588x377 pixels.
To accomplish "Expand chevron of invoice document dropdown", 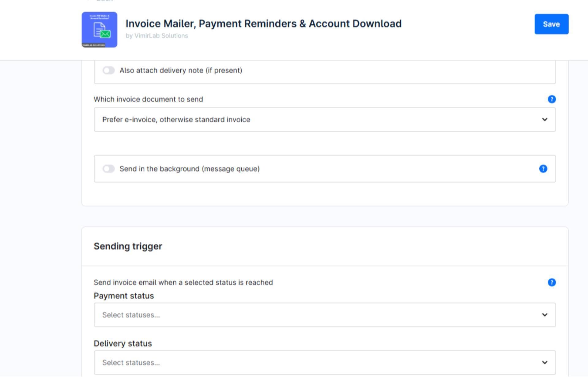I will (x=545, y=119).
